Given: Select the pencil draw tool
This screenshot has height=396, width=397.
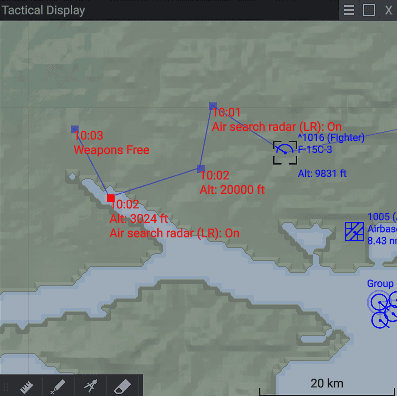Looking at the screenshot, I should coord(57,387).
